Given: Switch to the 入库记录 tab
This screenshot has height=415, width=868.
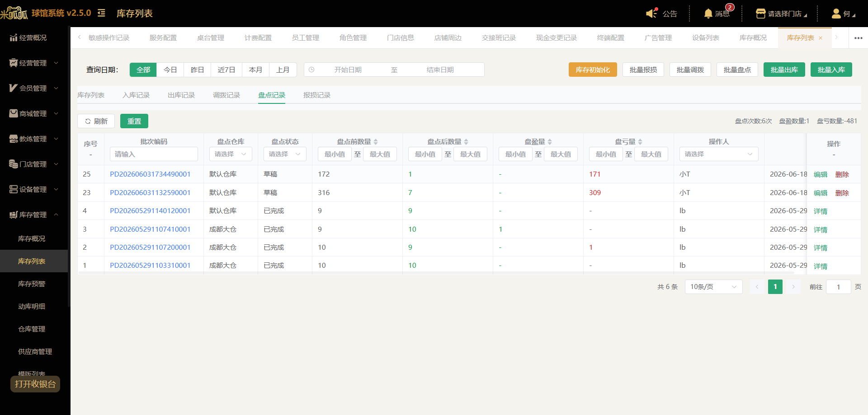Looking at the screenshot, I should (136, 95).
